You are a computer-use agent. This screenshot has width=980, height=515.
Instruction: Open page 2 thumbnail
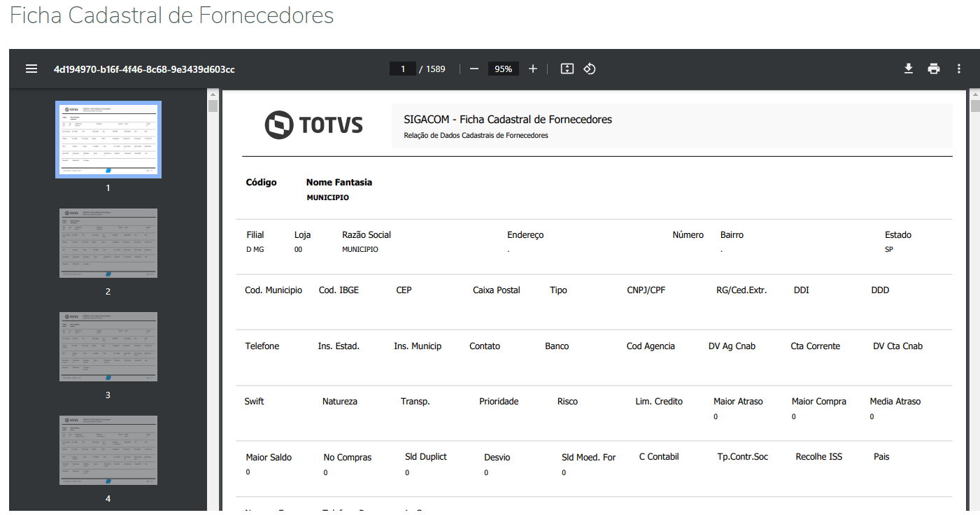point(108,243)
